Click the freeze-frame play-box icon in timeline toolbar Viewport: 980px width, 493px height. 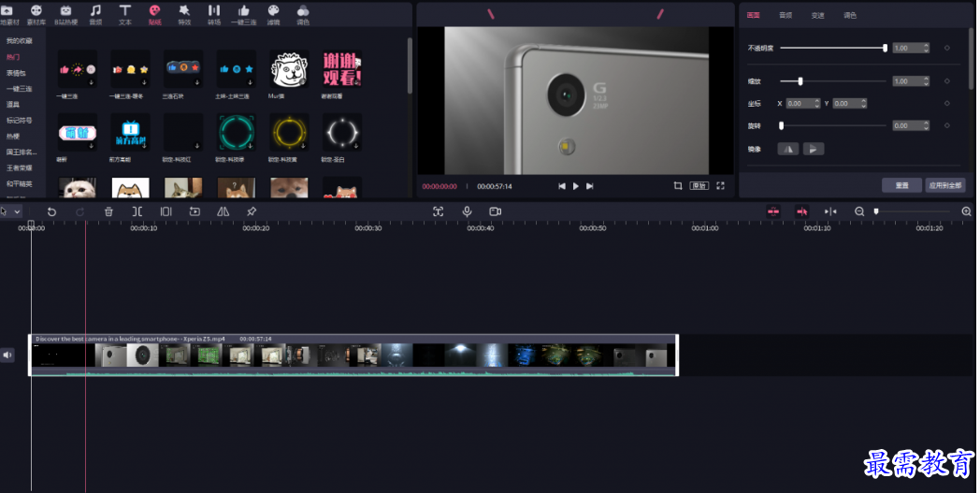195,211
